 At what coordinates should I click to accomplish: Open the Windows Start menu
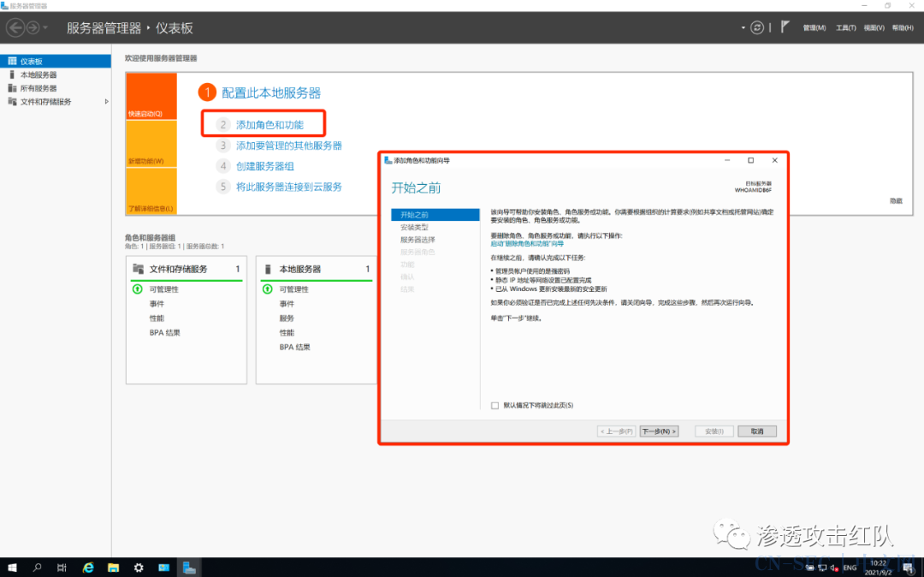coord(12,568)
